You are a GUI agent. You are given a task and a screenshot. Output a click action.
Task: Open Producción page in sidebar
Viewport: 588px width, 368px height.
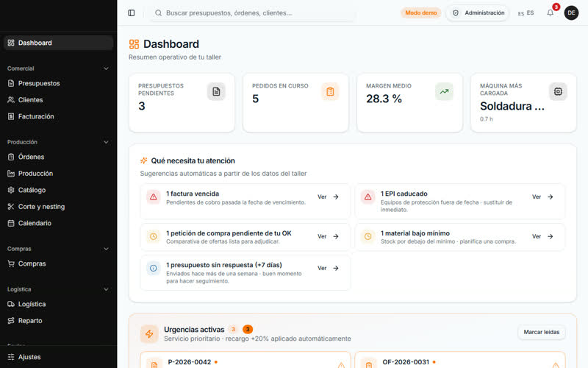coord(59,174)
